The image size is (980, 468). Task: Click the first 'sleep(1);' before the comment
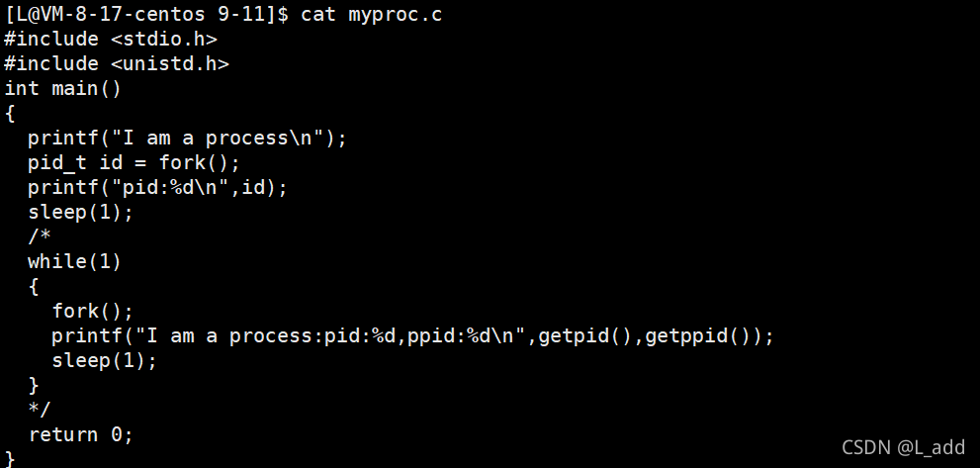pos(81,213)
